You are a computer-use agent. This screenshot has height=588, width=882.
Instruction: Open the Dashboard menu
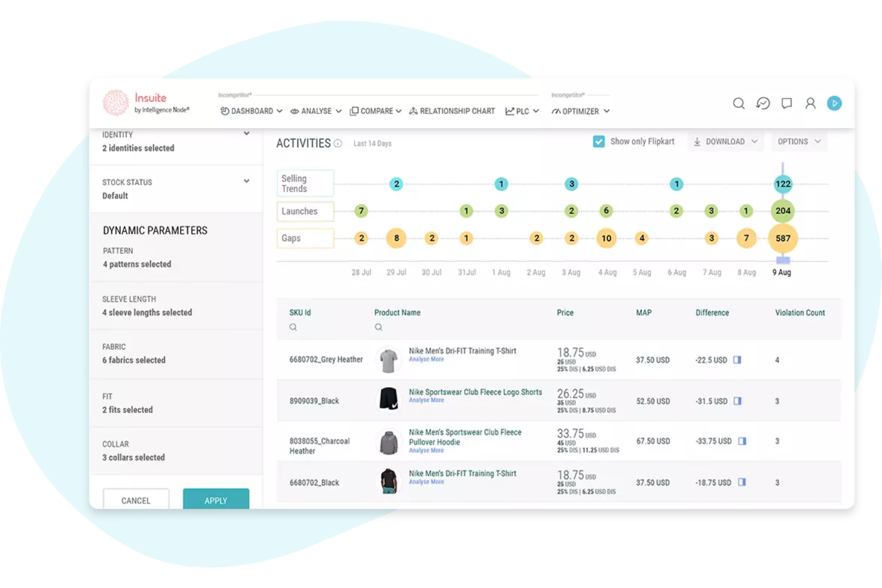pos(251,111)
